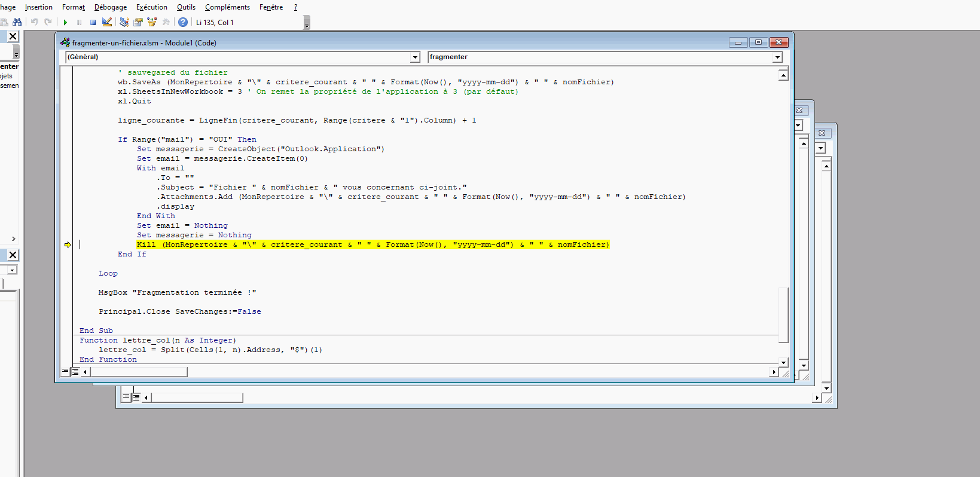Switch to Full Module View in Module1 window

click(75, 372)
